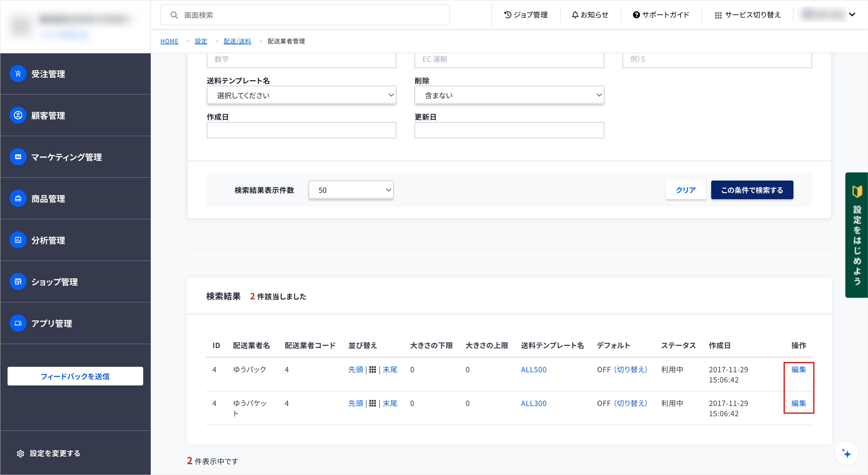
Task: Click the マーケティング管理 Ad icon
Action: 18,157
